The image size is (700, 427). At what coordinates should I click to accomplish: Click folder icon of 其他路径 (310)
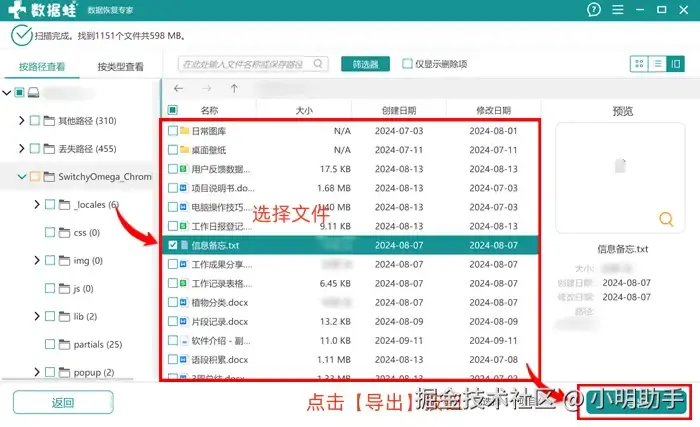49,121
